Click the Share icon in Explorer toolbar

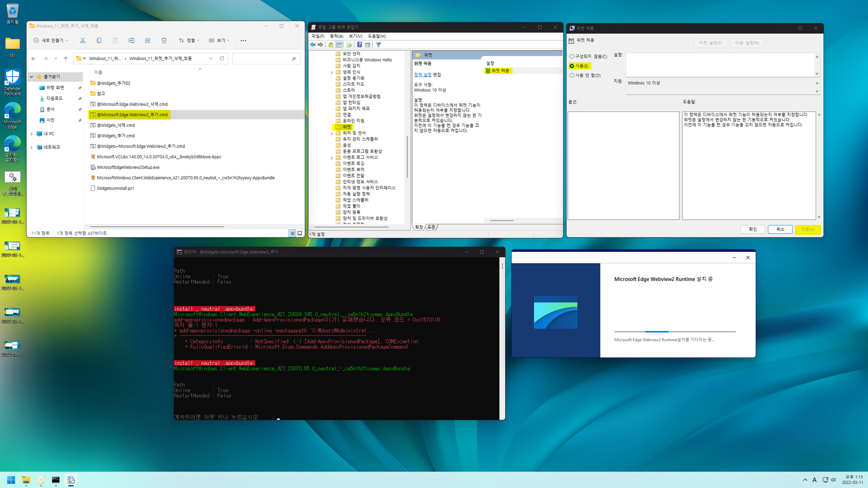coord(148,41)
